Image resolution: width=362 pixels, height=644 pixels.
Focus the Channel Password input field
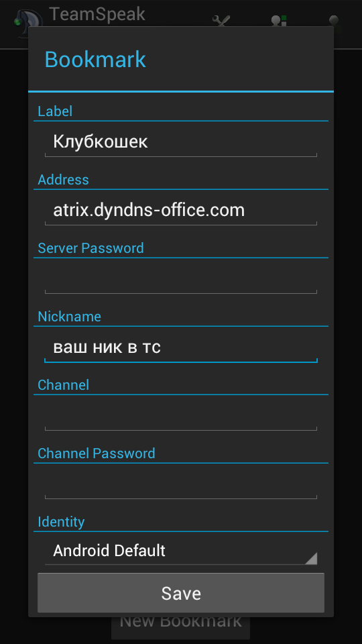tap(180, 484)
